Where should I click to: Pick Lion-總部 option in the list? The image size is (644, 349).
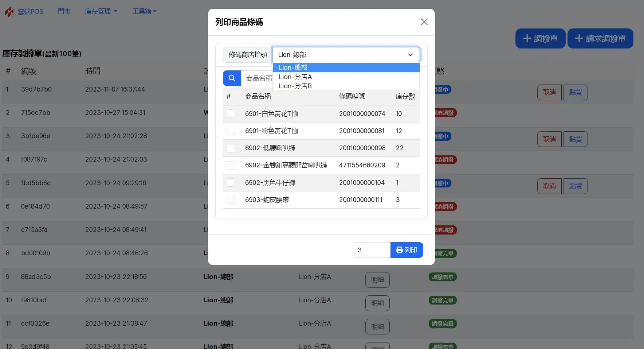point(293,68)
